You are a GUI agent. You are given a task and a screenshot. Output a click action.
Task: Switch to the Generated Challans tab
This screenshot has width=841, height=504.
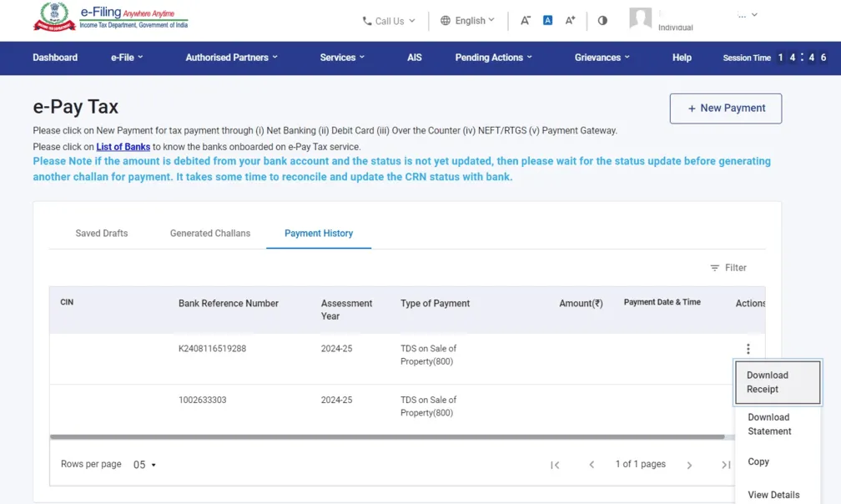(x=209, y=234)
